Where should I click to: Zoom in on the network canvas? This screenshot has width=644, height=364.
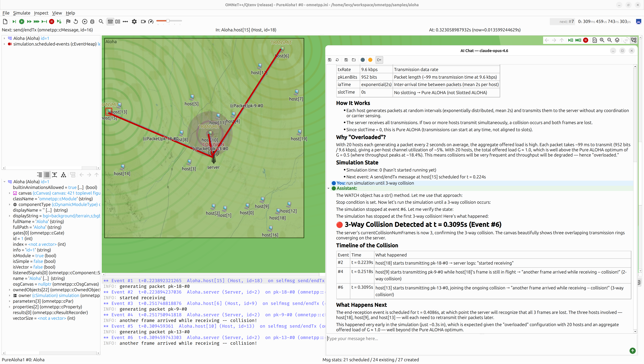602,40
